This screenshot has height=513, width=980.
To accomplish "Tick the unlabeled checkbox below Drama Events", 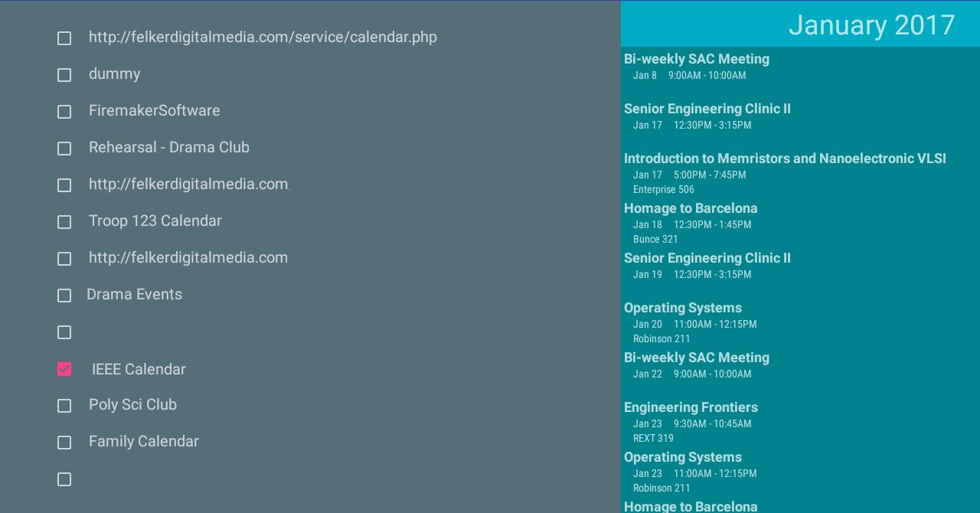I will click(64, 332).
